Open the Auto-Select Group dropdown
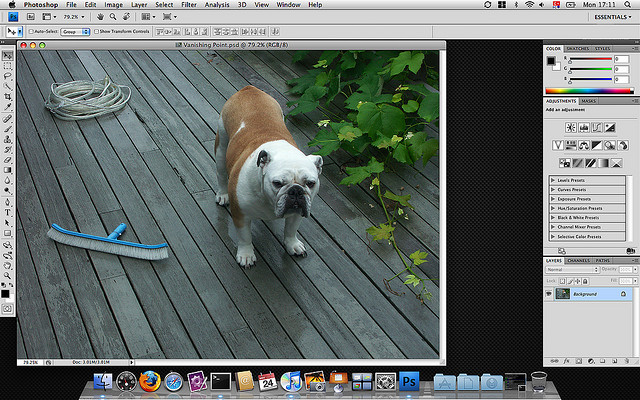The image size is (640, 400). coord(75,31)
